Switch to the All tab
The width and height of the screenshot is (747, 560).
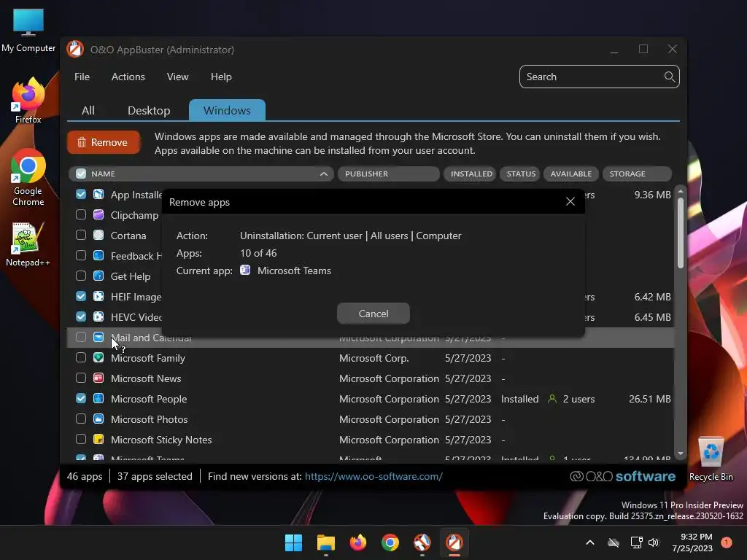click(x=88, y=111)
